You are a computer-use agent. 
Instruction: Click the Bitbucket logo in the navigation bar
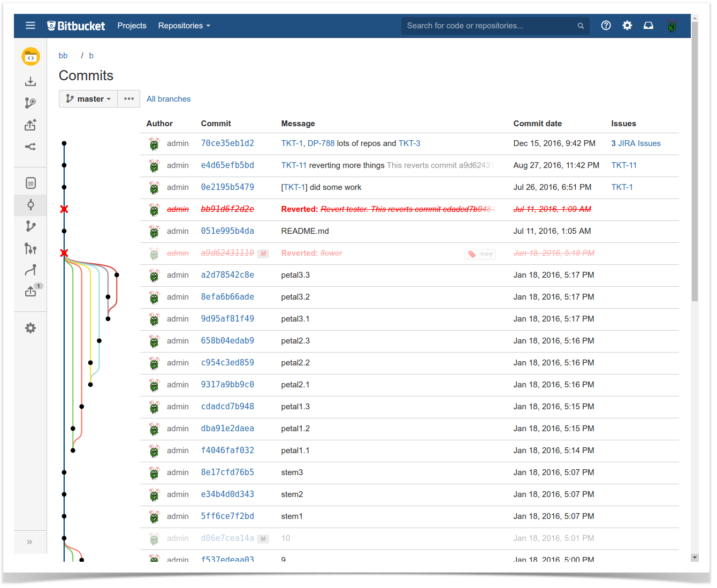pos(76,25)
